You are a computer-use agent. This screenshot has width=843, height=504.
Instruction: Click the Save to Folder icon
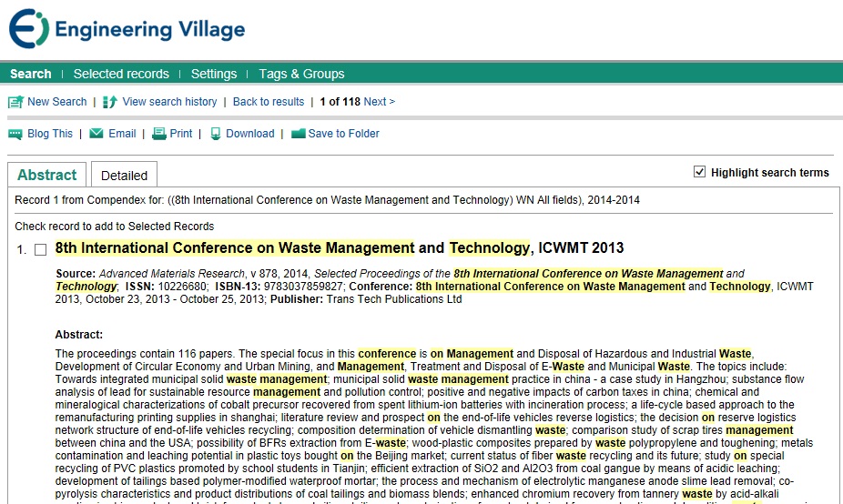click(298, 134)
